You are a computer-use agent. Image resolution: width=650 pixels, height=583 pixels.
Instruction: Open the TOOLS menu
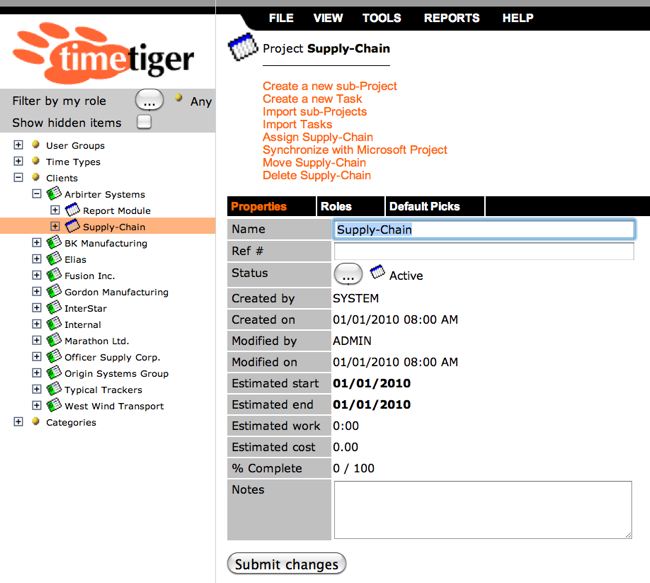(382, 18)
